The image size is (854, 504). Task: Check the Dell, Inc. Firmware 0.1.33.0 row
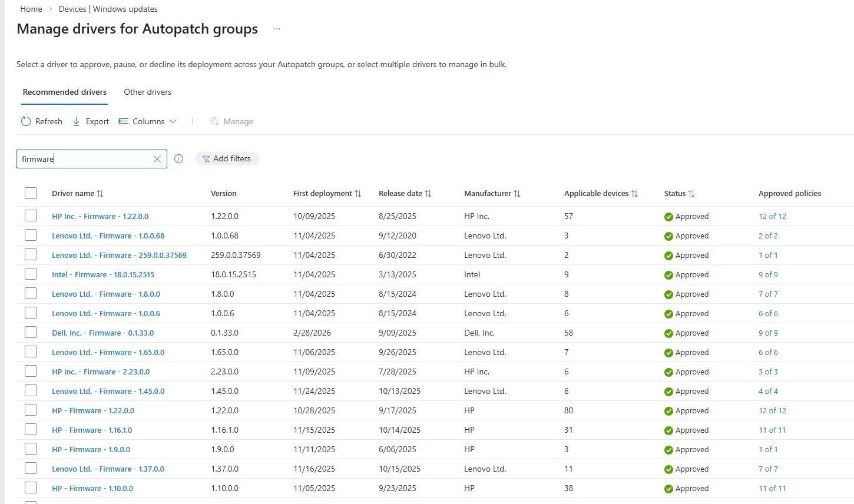[31, 333]
